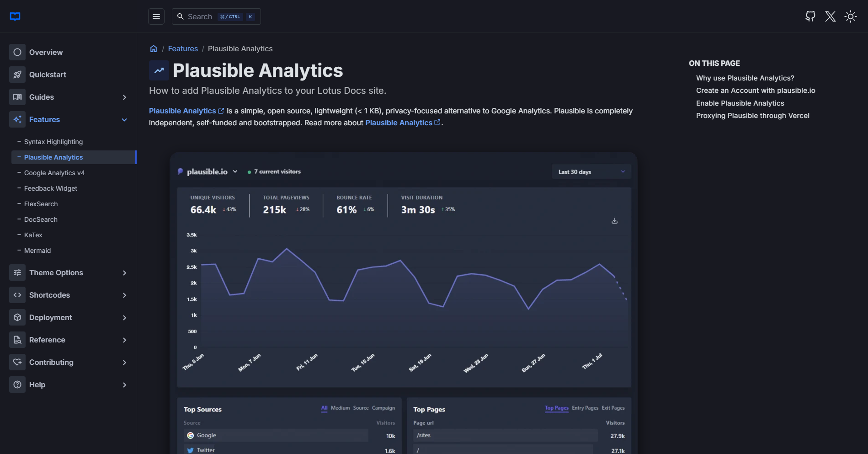Viewport: 868px width, 454px height.
Task: Open Mermaid page
Action: 37,251
